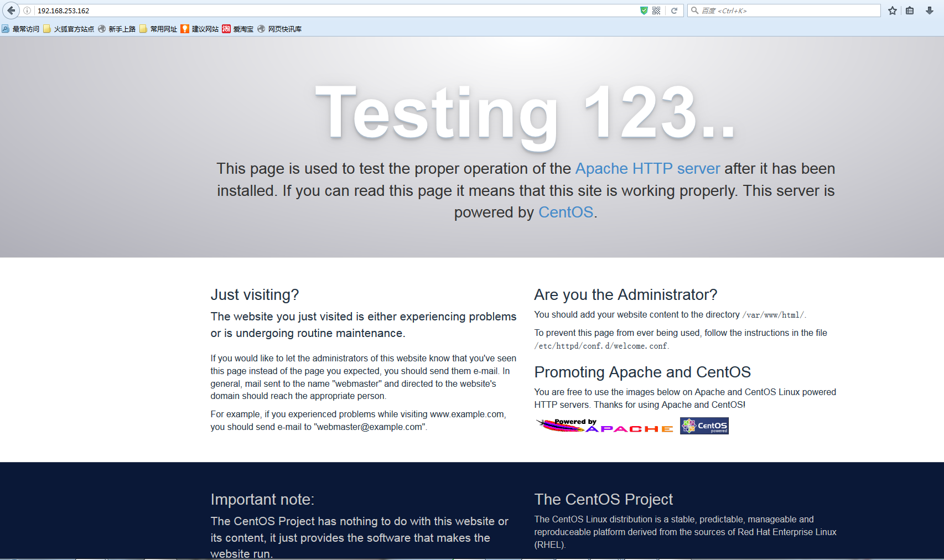Viewport: 944px width, 560px height.
Task: Open the 新手上路 bookmark
Action: coord(117,29)
